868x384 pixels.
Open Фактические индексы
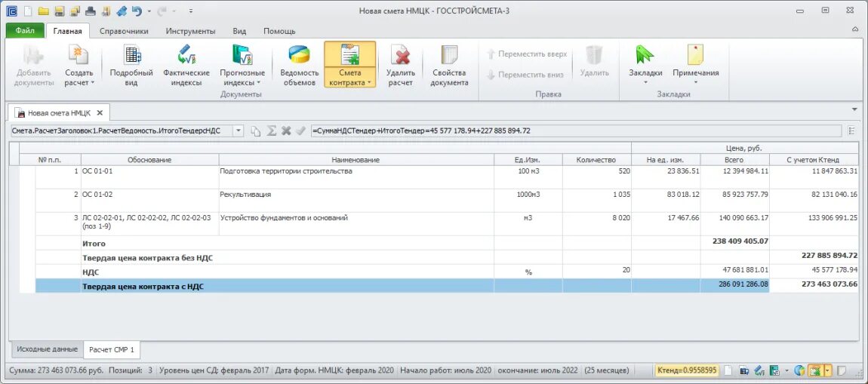(x=186, y=66)
